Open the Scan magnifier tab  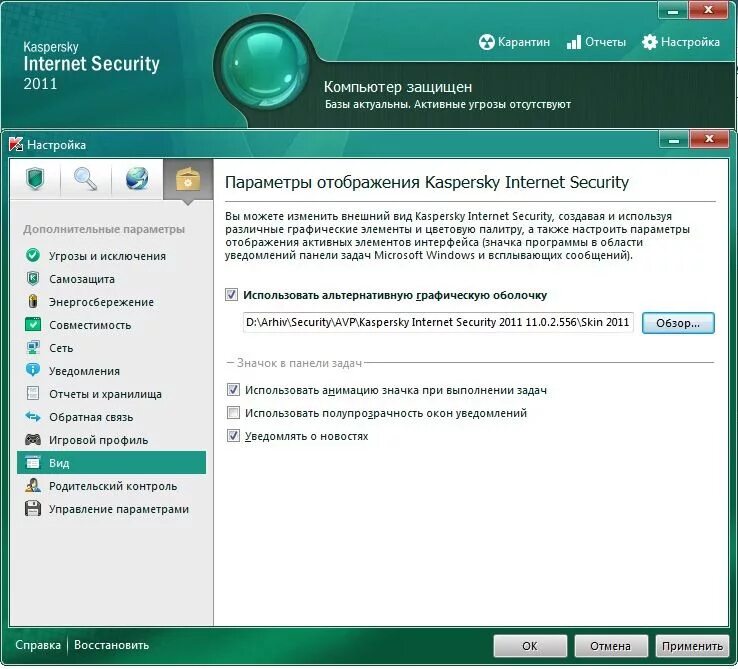coord(86,179)
